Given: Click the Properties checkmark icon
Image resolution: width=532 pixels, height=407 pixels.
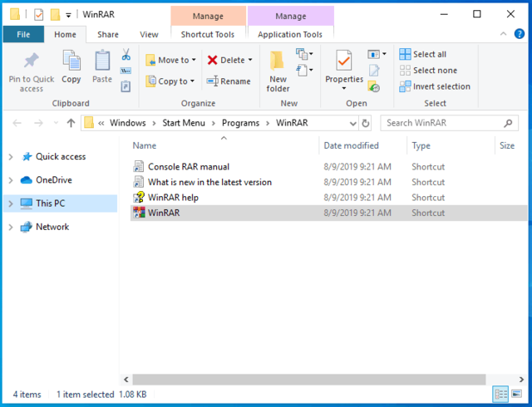Looking at the screenshot, I should (343, 61).
